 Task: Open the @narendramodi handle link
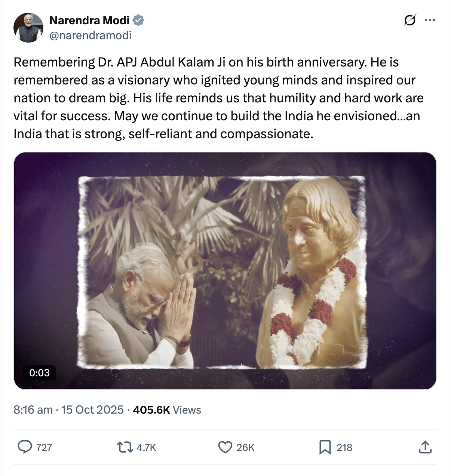pyautogui.click(x=90, y=35)
